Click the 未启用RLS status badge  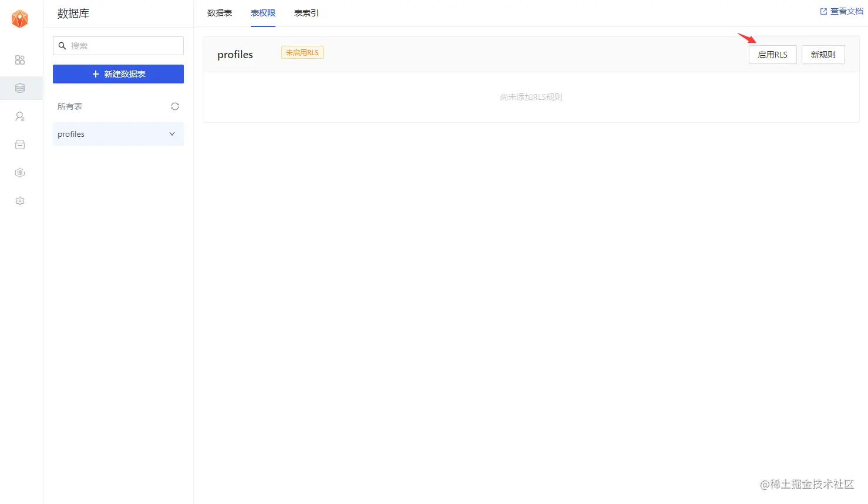click(x=302, y=52)
